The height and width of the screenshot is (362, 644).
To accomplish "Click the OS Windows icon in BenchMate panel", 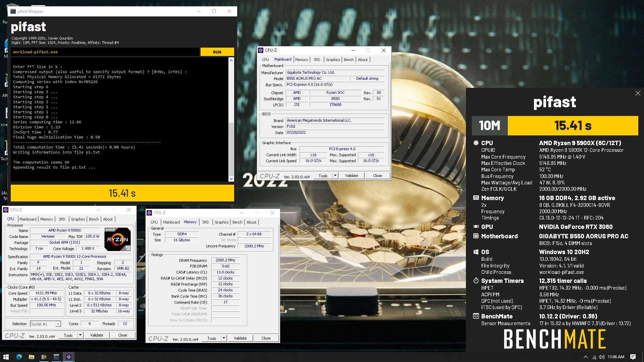I will tap(476, 252).
